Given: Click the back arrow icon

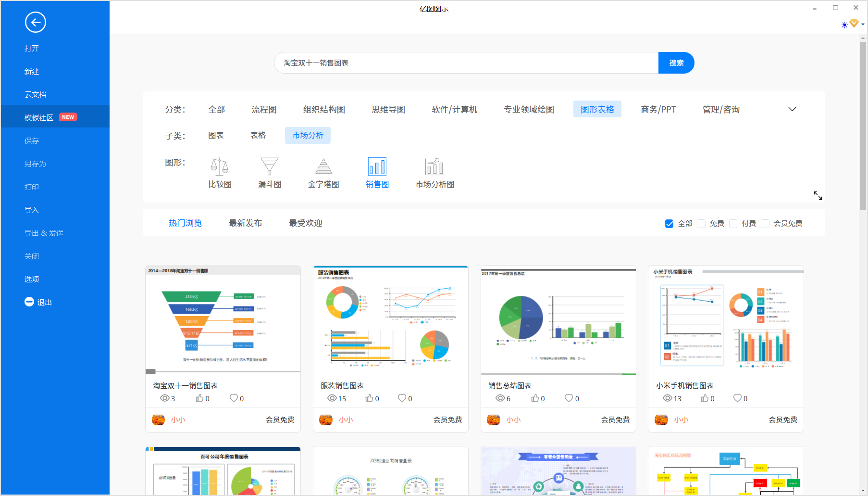Looking at the screenshot, I should pos(36,22).
